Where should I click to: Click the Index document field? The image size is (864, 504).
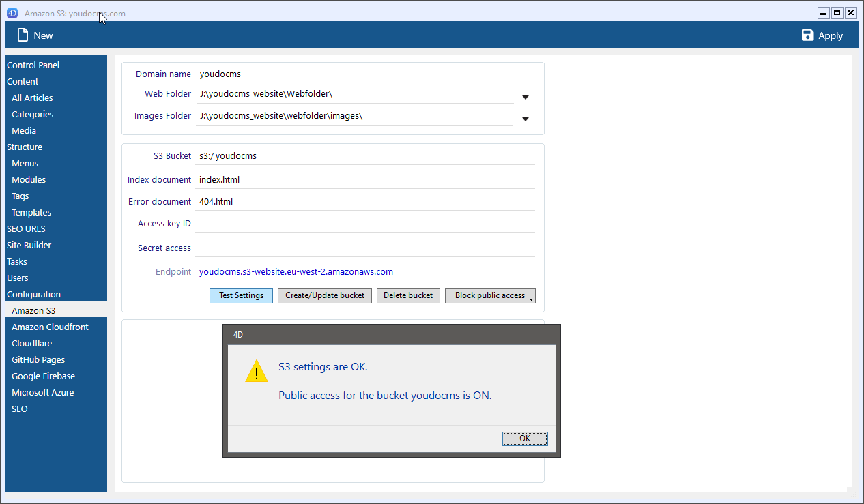(366, 180)
